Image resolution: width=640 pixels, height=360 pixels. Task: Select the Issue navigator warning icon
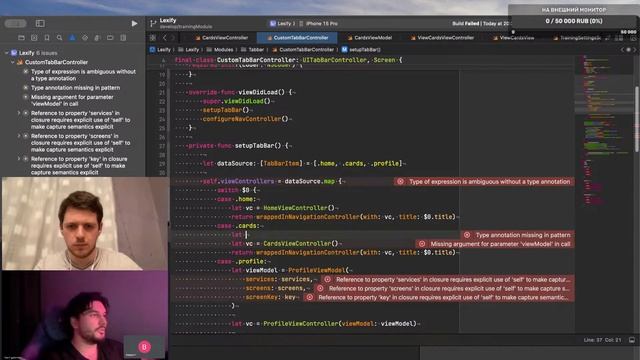(72, 38)
